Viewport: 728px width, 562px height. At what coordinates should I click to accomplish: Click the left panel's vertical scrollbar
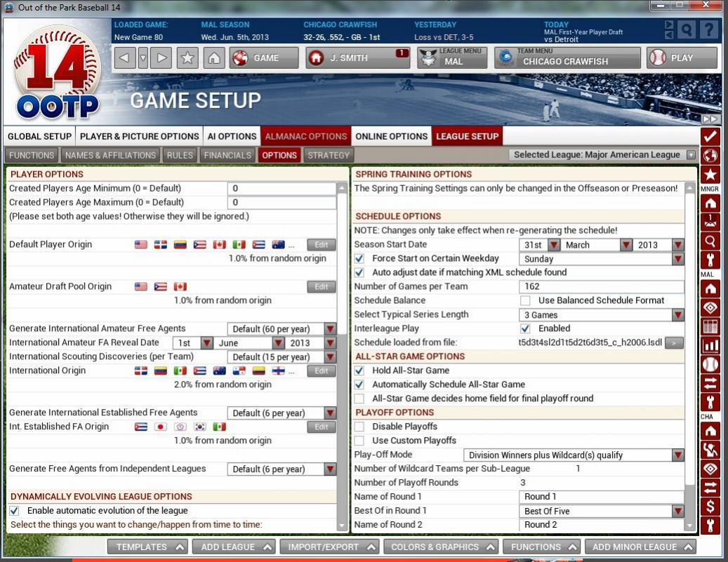pos(343,351)
